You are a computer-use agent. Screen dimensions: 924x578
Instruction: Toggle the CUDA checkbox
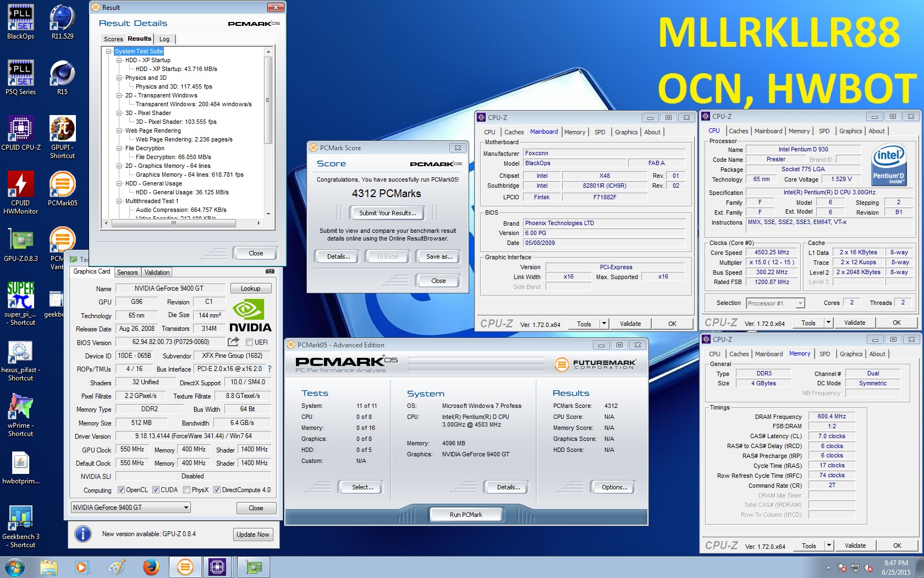156,490
